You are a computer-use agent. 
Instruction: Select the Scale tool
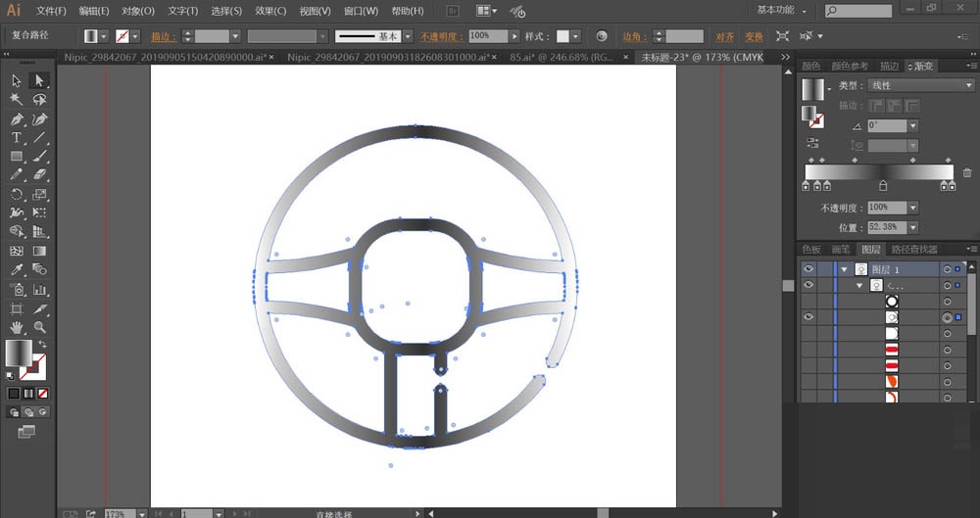point(39,194)
